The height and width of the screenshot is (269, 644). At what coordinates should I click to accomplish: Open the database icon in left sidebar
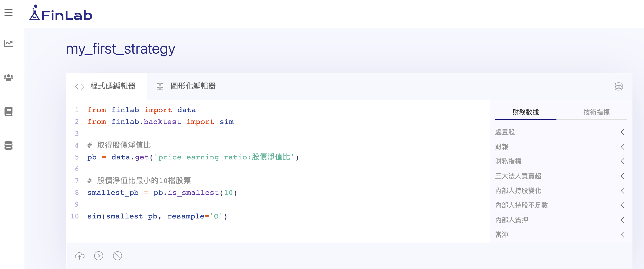[x=8, y=145]
